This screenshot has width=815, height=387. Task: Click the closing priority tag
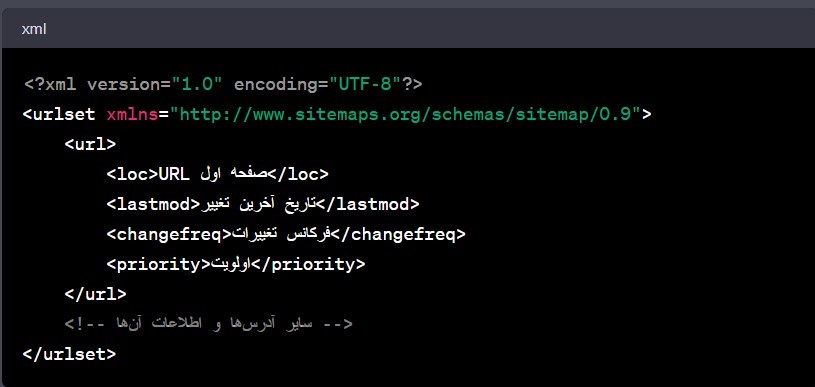tap(309, 264)
